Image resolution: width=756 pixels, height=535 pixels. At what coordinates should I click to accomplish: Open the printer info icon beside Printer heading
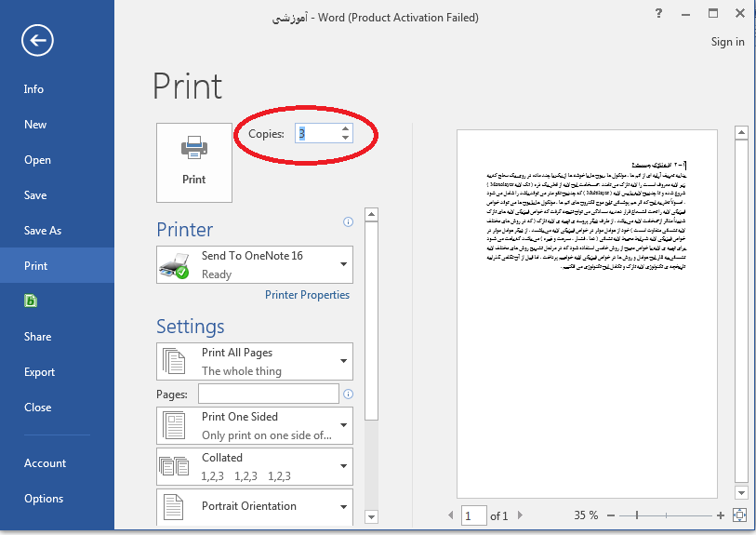[348, 222]
